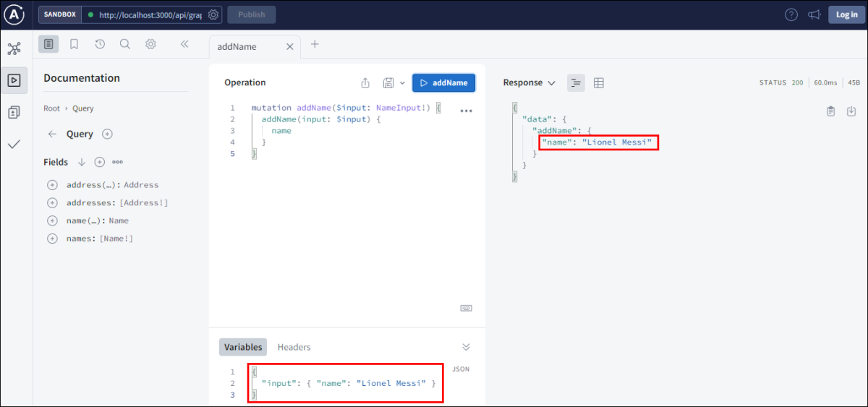Click into the Operation editor name line

281,131
